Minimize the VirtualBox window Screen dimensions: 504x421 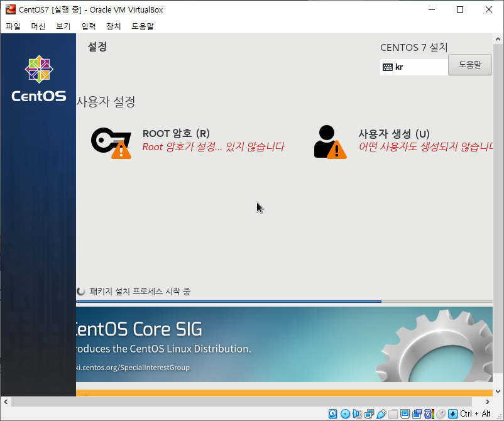pyautogui.click(x=432, y=9)
